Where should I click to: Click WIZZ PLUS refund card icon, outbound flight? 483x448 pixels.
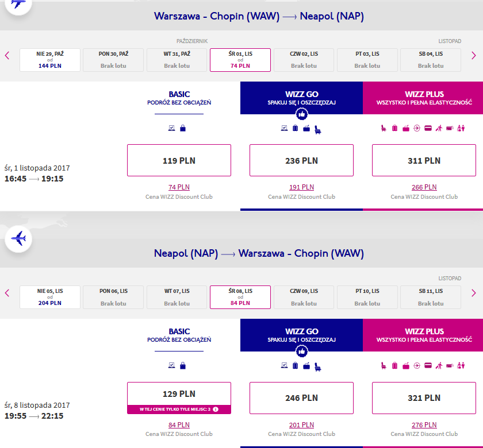[428, 128]
